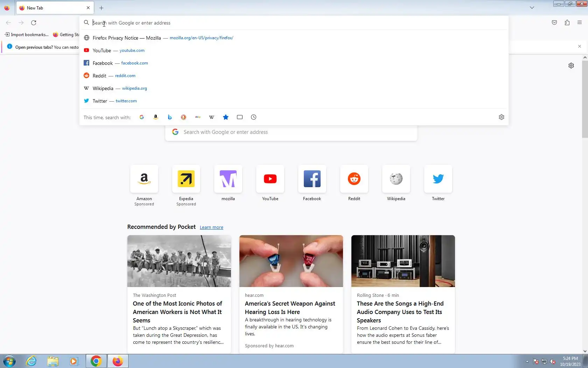Select Twitter suggestion in address dropdown
This screenshot has height=368, width=588.
point(294,101)
